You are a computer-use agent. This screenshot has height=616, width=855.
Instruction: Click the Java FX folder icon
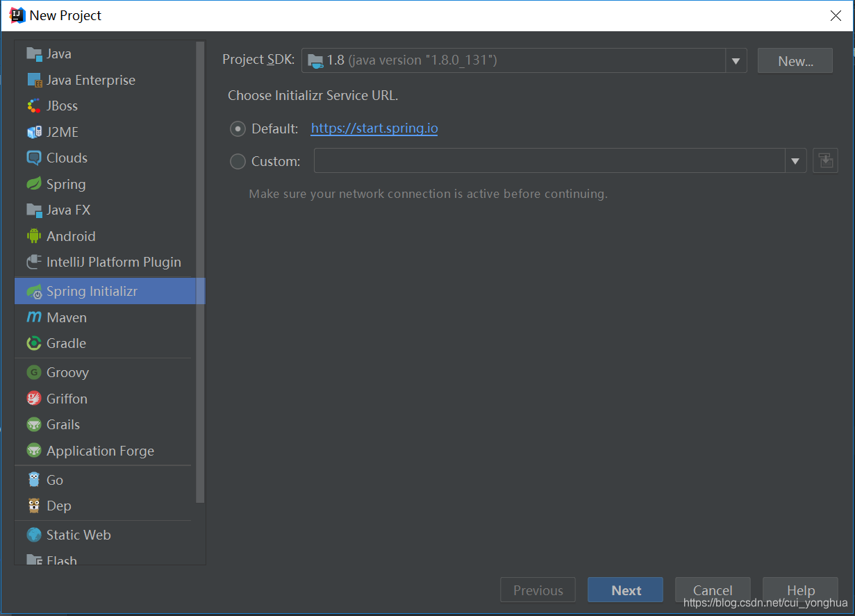click(34, 210)
